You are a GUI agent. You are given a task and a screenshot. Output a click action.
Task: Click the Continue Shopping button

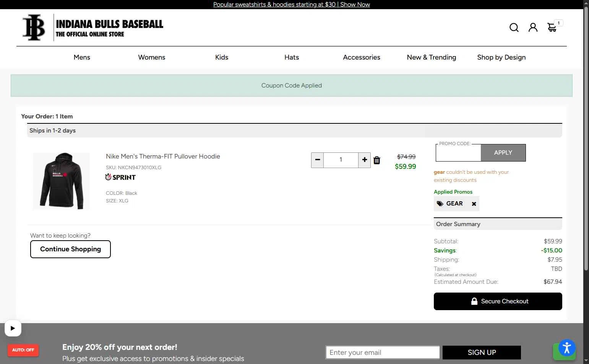(x=70, y=249)
